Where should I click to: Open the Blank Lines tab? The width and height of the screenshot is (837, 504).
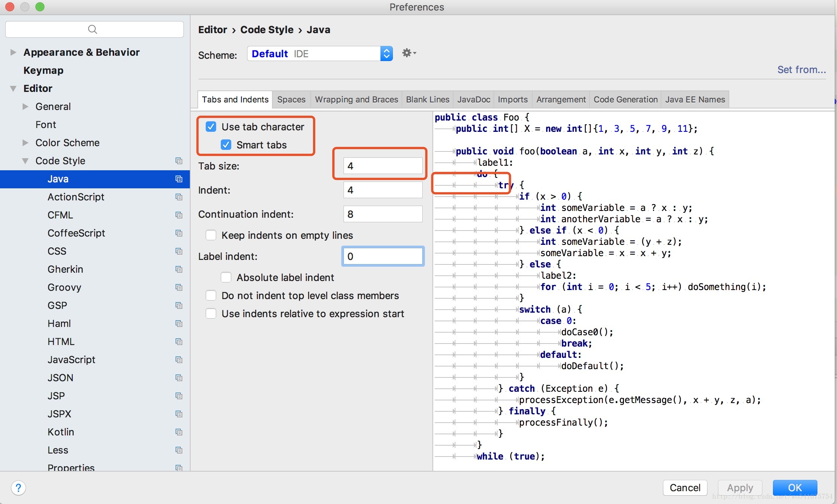pyautogui.click(x=428, y=99)
